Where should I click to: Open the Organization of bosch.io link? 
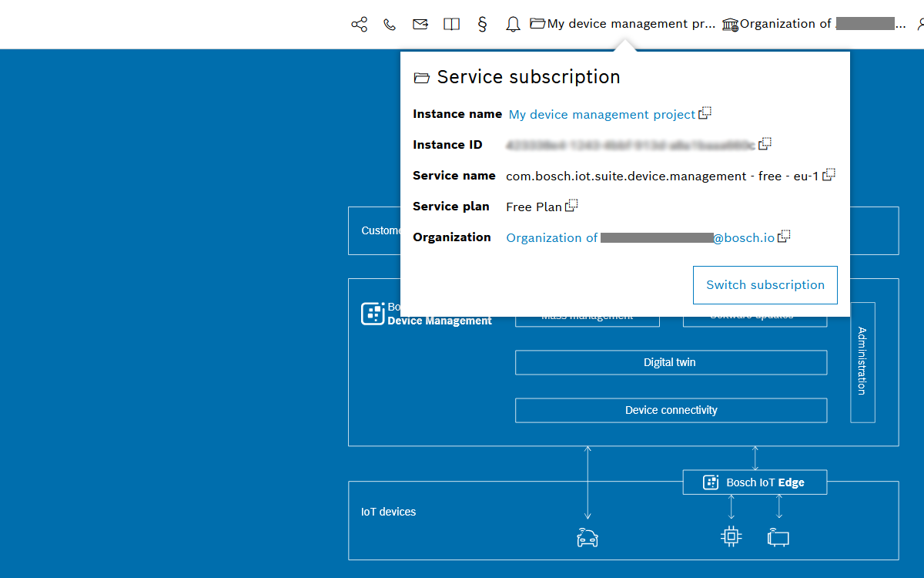click(x=640, y=237)
